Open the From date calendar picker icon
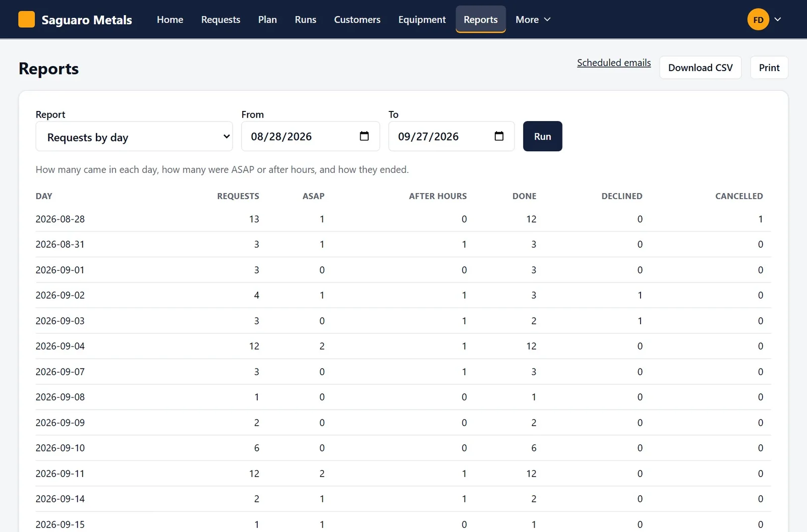Viewport: 807px width, 532px height. [x=364, y=136]
